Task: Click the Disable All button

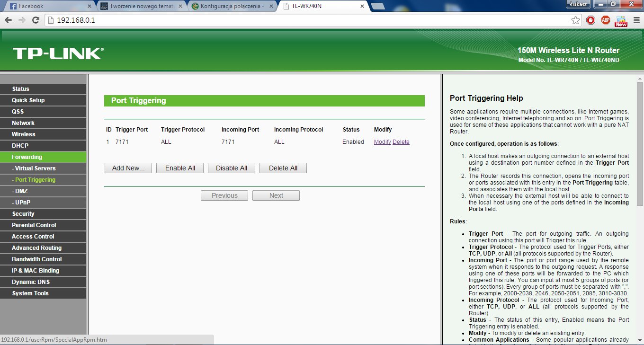Action: (232, 168)
